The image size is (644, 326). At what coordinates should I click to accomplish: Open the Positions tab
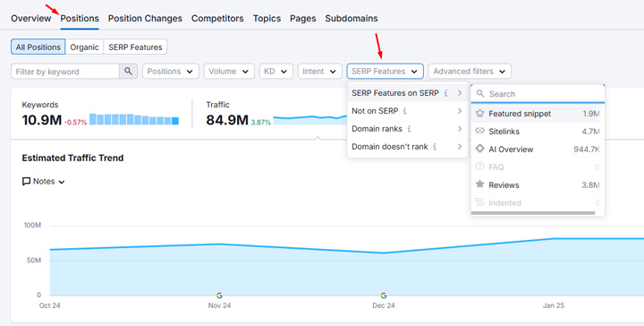coord(80,19)
